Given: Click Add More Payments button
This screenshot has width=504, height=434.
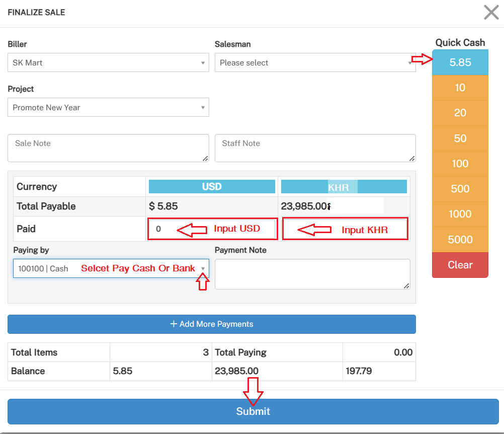Looking at the screenshot, I should coord(211,324).
